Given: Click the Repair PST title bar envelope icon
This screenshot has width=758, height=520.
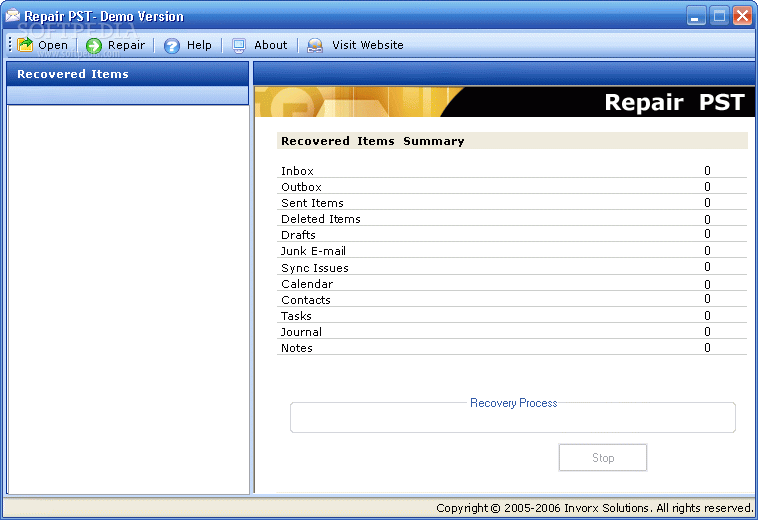Looking at the screenshot, I should (x=13, y=15).
